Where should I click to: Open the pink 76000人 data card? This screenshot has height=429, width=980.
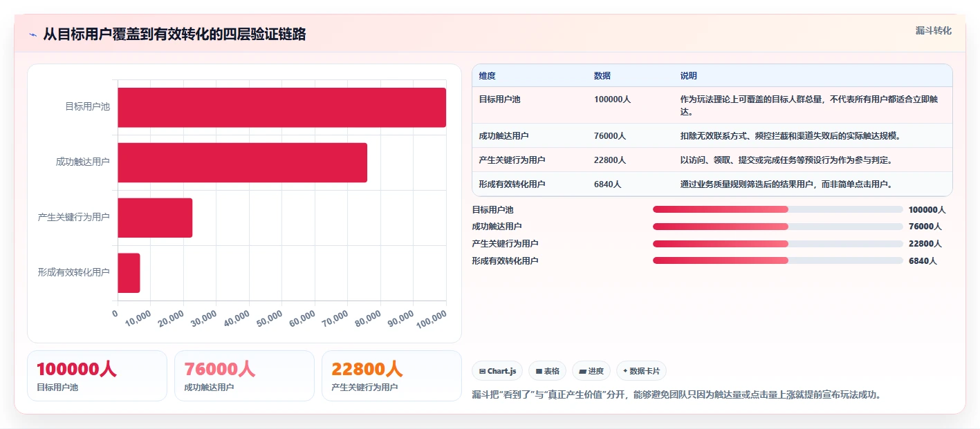tap(244, 376)
